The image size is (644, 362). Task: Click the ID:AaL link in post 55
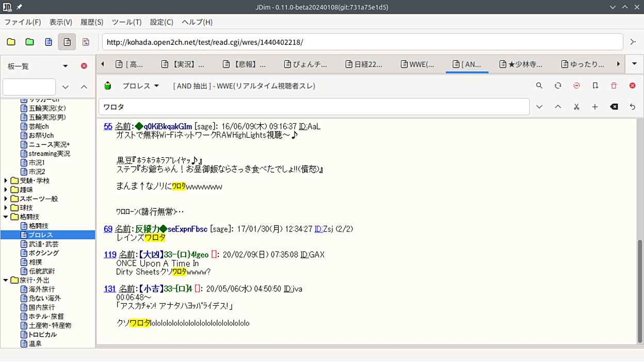(x=310, y=126)
